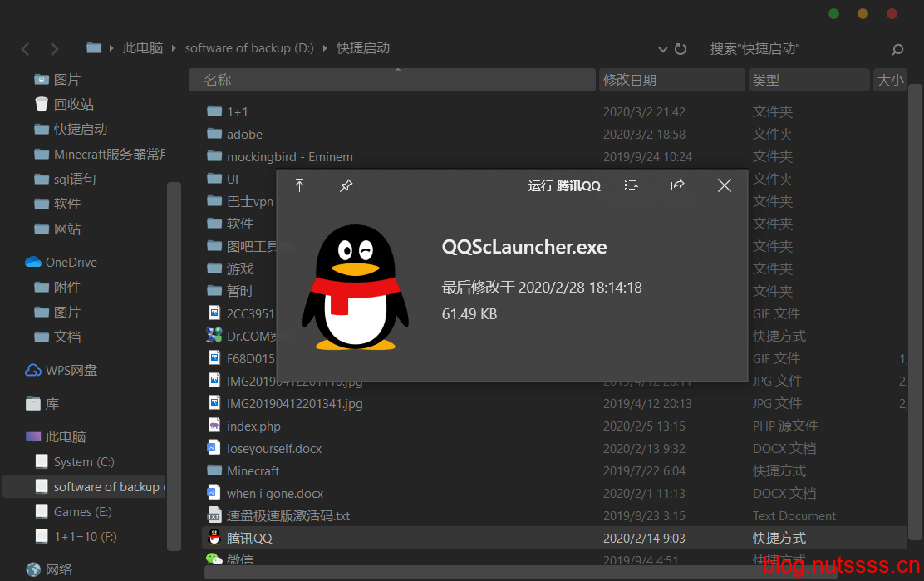Toggle pin on the preview window

pos(346,185)
